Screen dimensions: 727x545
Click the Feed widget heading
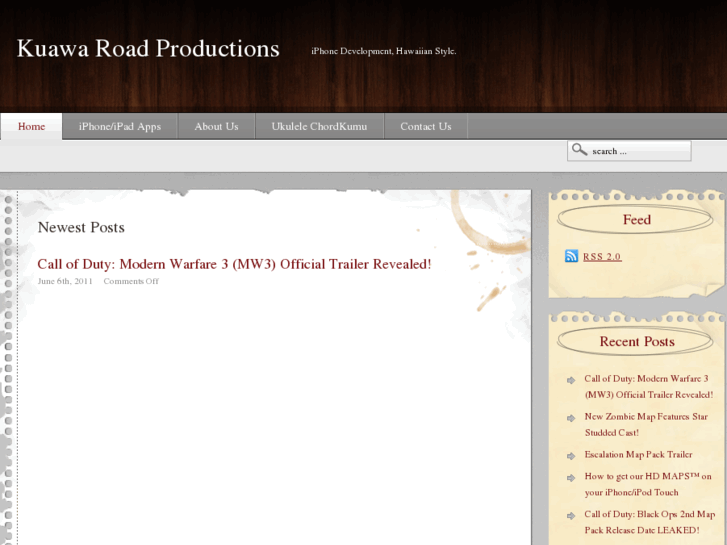tap(637, 219)
